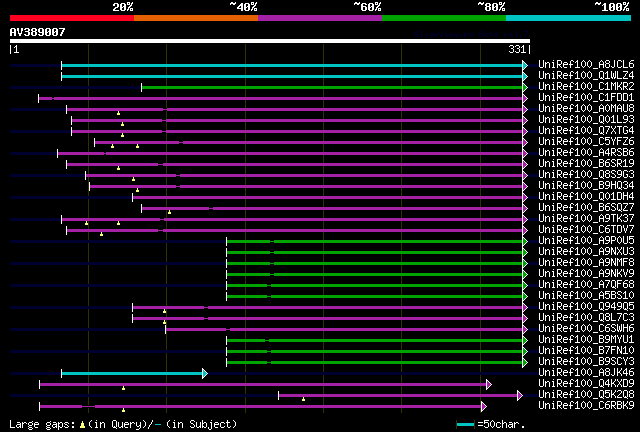Screen dimensions: 640x432
Task: Select the UniRef100_Q4KXD9 label
Action: point(586,384)
